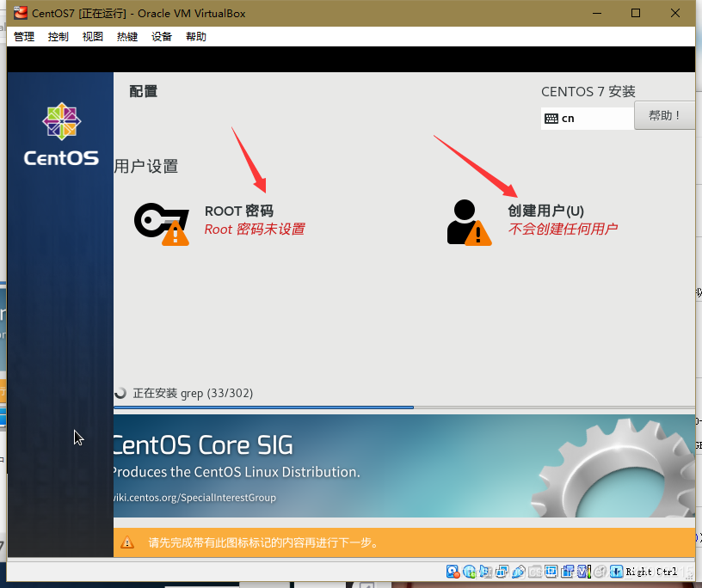Click the installation progress bar

tap(403, 407)
